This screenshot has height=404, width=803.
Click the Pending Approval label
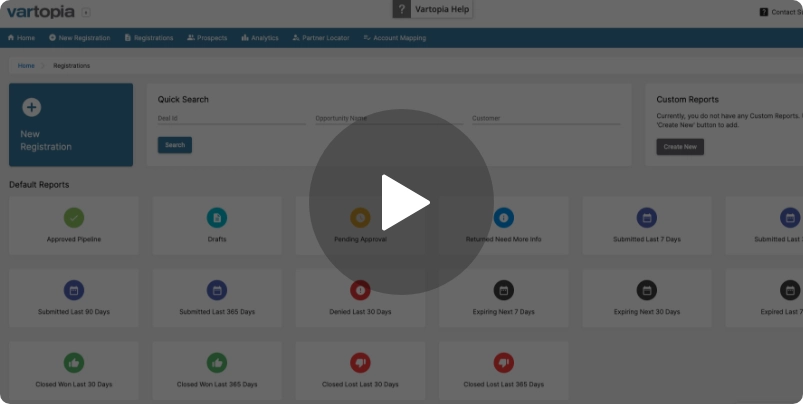pyautogui.click(x=361, y=239)
